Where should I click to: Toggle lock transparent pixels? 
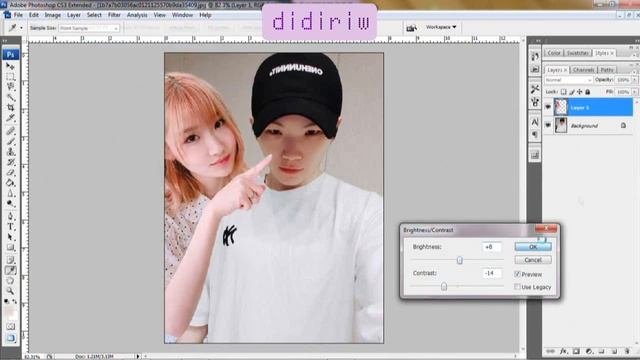(563, 92)
